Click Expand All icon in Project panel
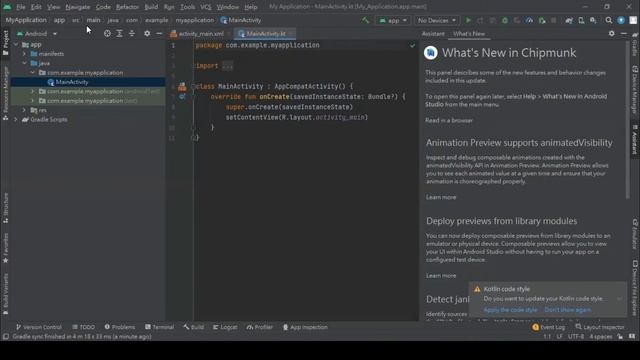This screenshot has height=360, width=640. 119,33
